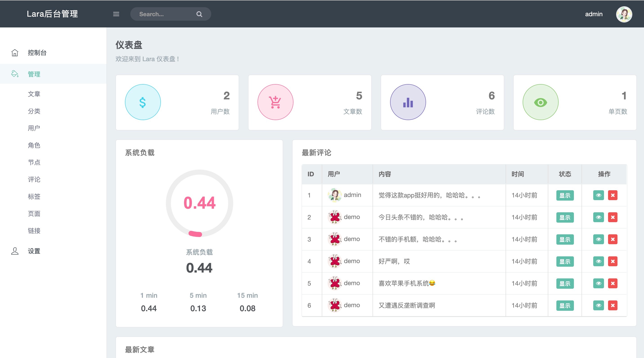The height and width of the screenshot is (358, 644).
Task: Toggle the 显示 status for comment 3
Action: coord(565,239)
